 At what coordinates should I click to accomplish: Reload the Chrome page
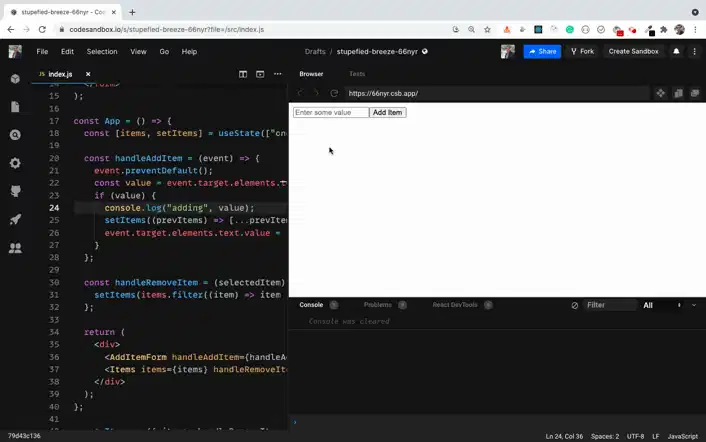point(42,29)
